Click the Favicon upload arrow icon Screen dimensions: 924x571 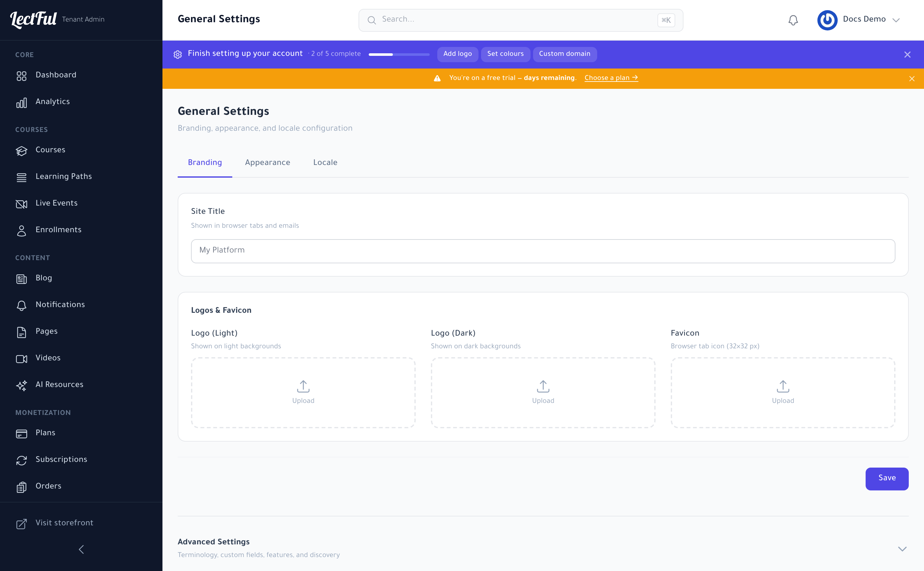pos(783,386)
